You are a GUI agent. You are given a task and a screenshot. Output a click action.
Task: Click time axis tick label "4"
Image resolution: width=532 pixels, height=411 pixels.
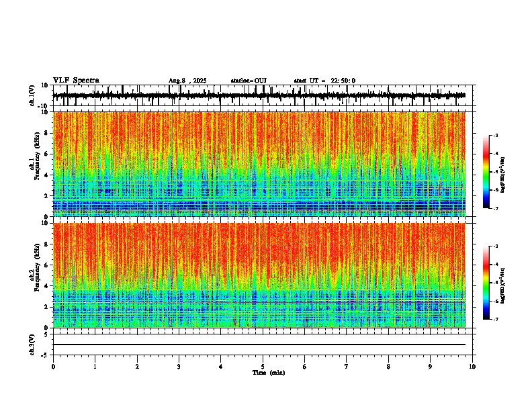coord(221,367)
